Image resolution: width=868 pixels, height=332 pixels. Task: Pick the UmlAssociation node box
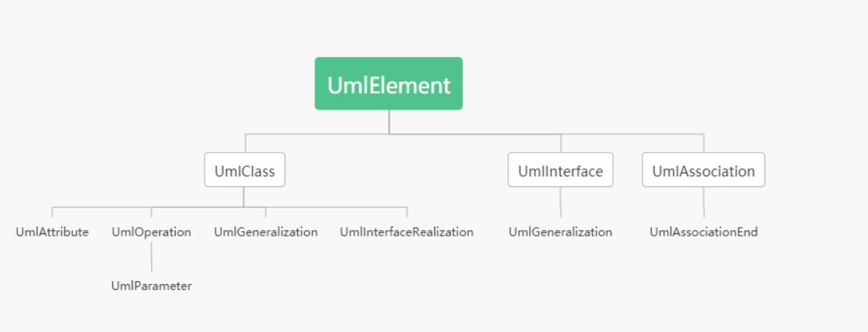[703, 171]
